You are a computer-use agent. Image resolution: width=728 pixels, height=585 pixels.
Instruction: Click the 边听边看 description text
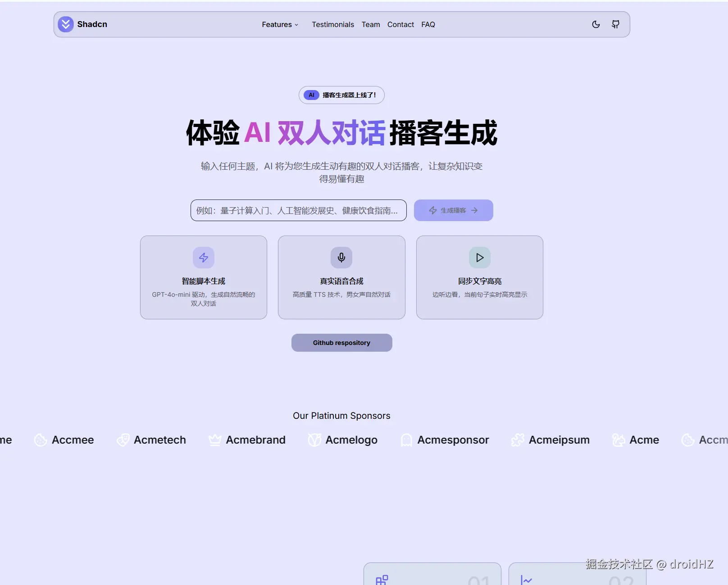480,295
